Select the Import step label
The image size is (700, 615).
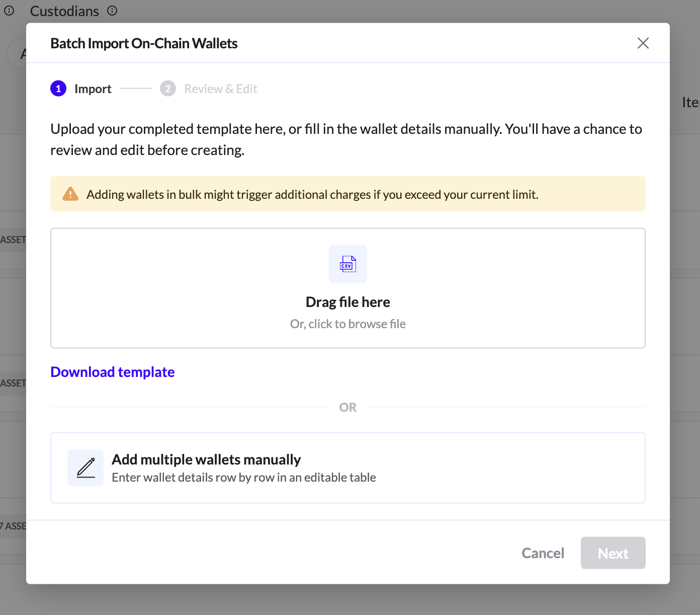pos(93,89)
